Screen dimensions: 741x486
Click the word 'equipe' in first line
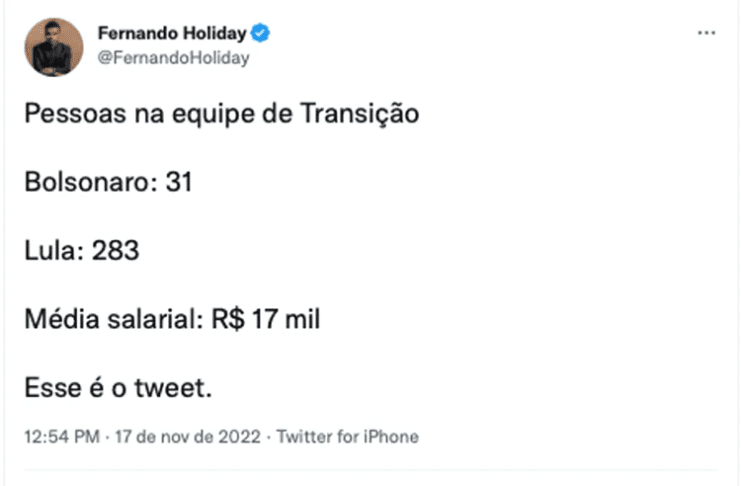point(213,115)
